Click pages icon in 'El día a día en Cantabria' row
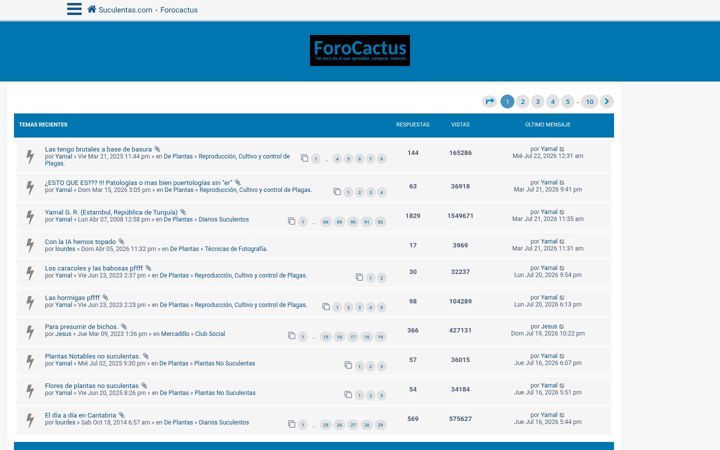This screenshot has width=720, height=450. click(x=292, y=424)
